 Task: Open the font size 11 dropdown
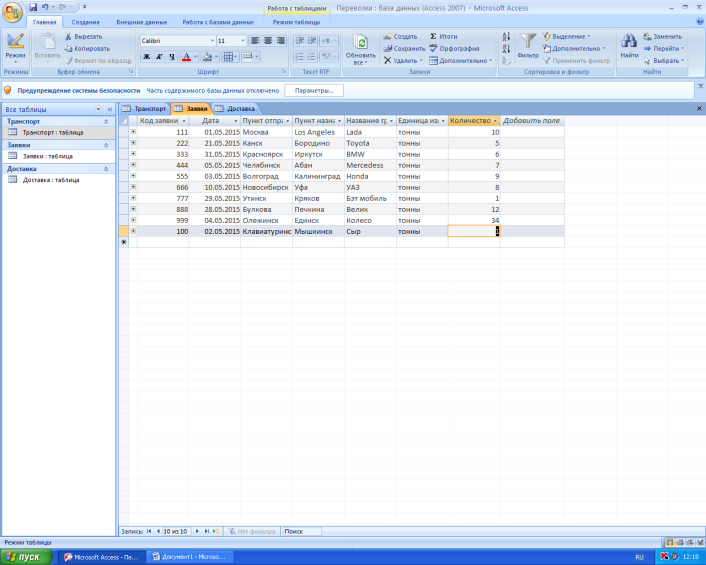[243, 41]
